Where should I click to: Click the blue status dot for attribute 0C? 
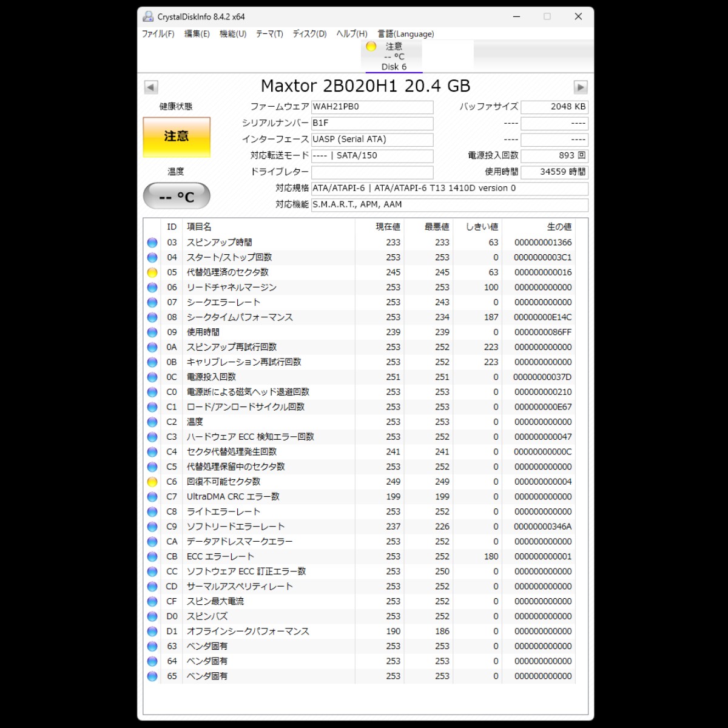[x=152, y=377]
